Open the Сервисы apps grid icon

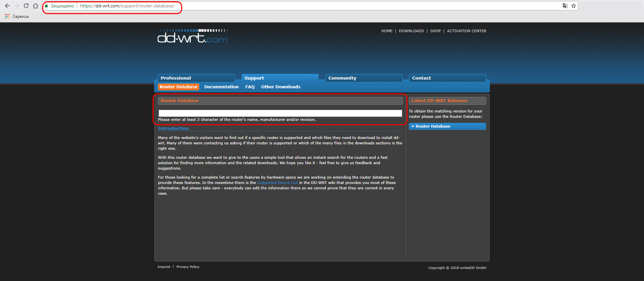tap(7, 16)
